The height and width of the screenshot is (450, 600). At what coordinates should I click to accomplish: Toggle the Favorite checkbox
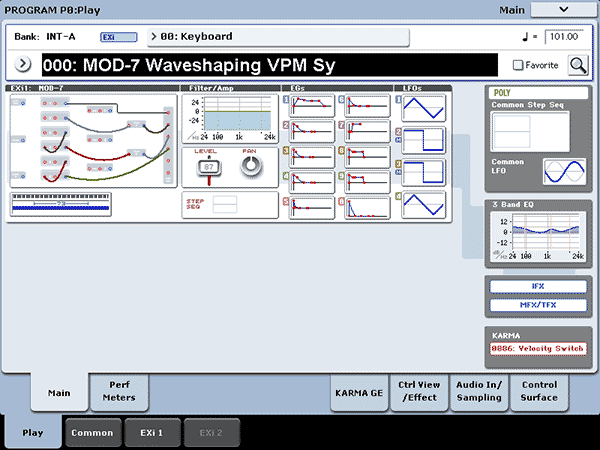point(516,65)
